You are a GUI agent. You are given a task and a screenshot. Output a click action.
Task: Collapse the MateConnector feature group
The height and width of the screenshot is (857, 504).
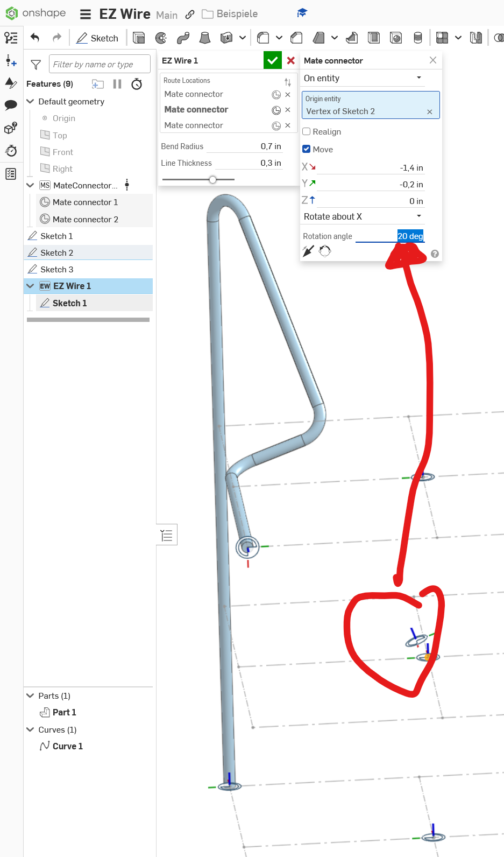click(30, 185)
